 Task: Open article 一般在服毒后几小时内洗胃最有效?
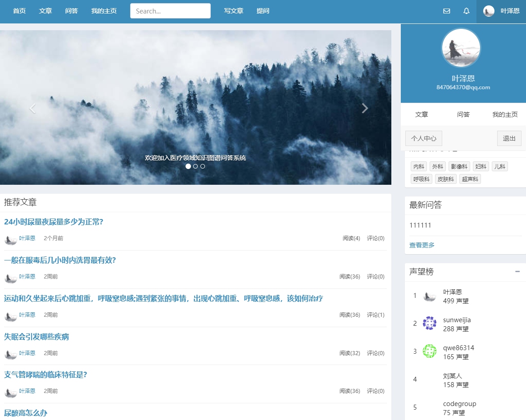click(60, 260)
